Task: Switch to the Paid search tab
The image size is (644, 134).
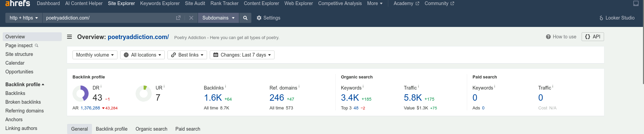Action: pyautogui.click(x=188, y=129)
